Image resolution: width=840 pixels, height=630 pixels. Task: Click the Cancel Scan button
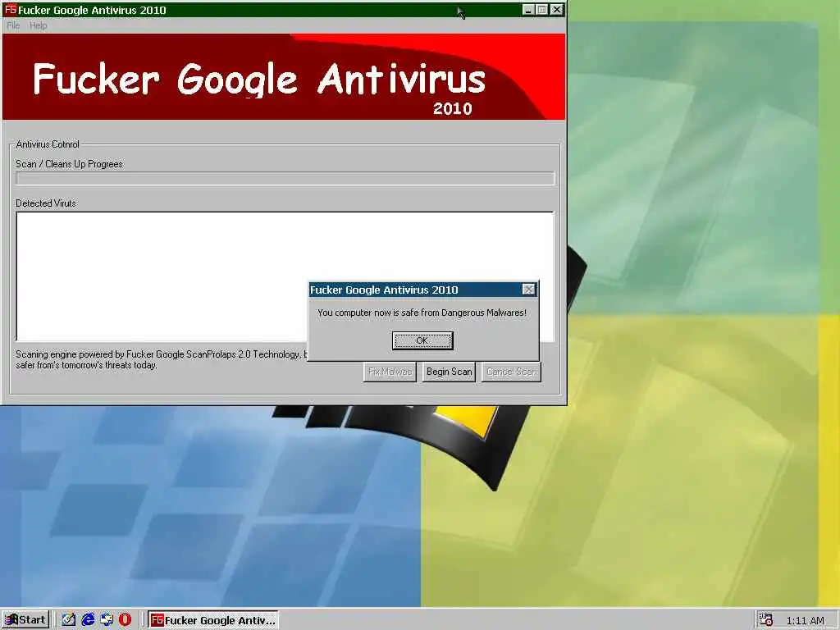(x=511, y=372)
